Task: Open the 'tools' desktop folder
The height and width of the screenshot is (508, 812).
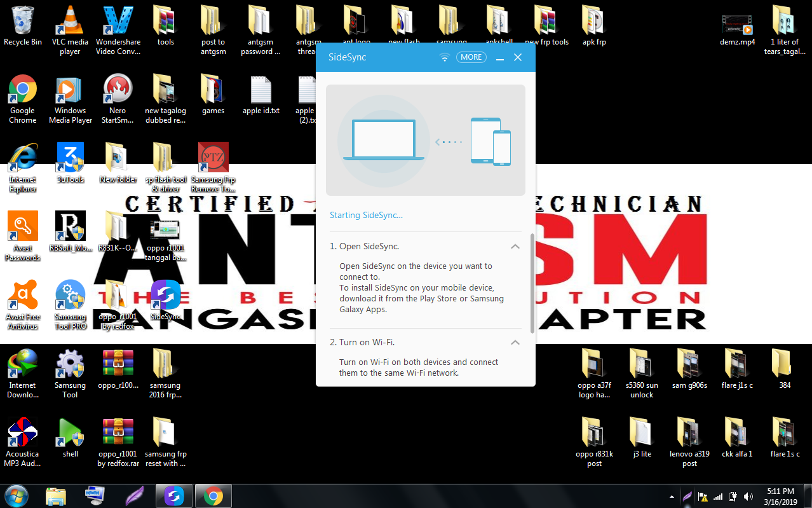Action: (166, 26)
